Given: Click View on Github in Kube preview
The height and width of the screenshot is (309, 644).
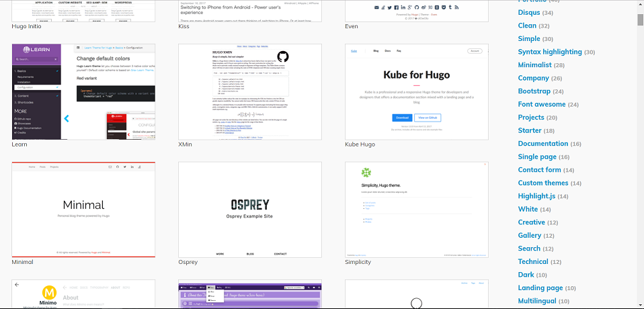Looking at the screenshot, I should coord(428,118).
